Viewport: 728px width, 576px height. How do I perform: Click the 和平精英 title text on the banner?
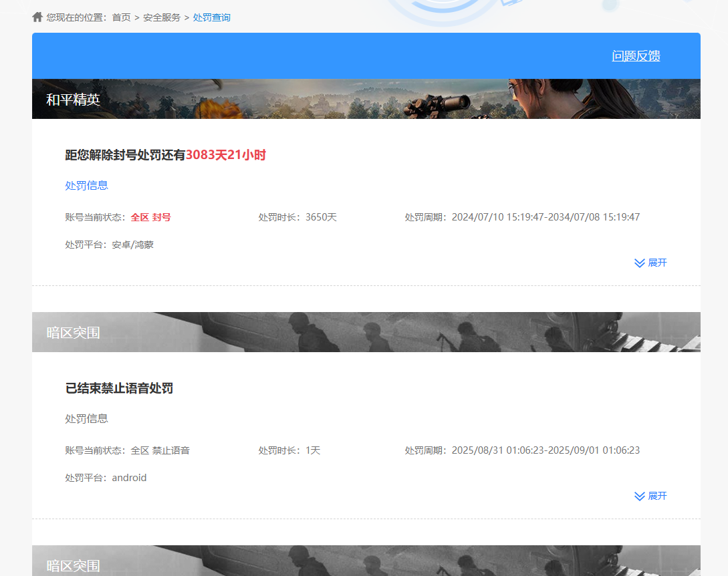pyautogui.click(x=74, y=99)
